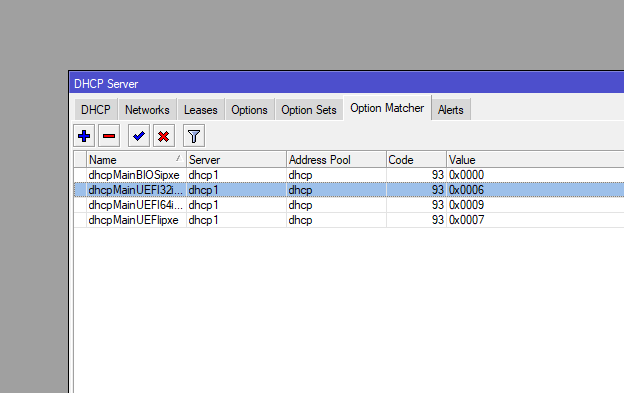The width and height of the screenshot is (624, 393).
Task: Sort by the Code column header
Action: (x=416, y=160)
